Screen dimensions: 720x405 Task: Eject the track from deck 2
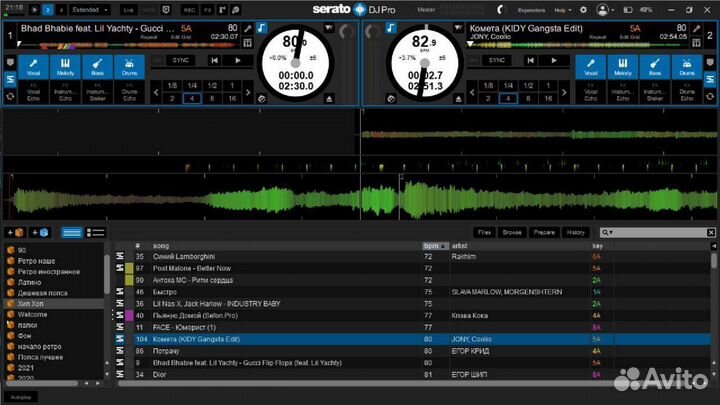(x=458, y=99)
